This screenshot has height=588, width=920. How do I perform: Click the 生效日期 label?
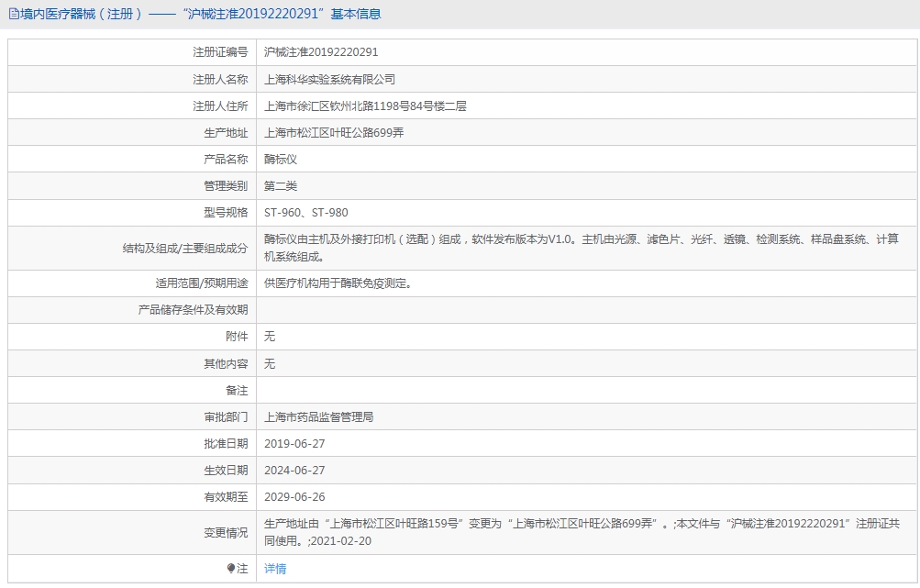(x=226, y=470)
